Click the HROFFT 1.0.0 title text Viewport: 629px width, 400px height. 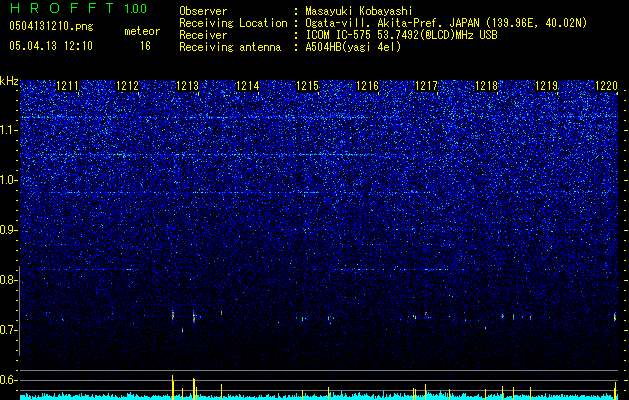coord(78,8)
